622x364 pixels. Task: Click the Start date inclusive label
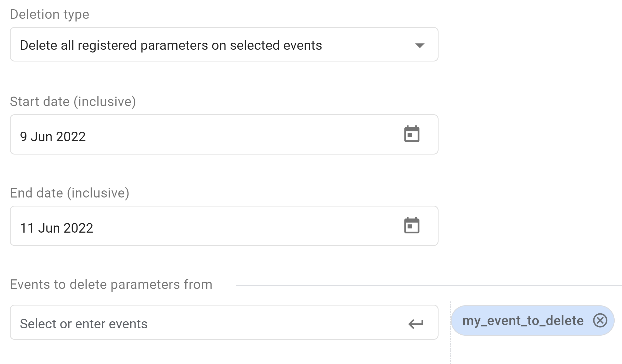[73, 101]
